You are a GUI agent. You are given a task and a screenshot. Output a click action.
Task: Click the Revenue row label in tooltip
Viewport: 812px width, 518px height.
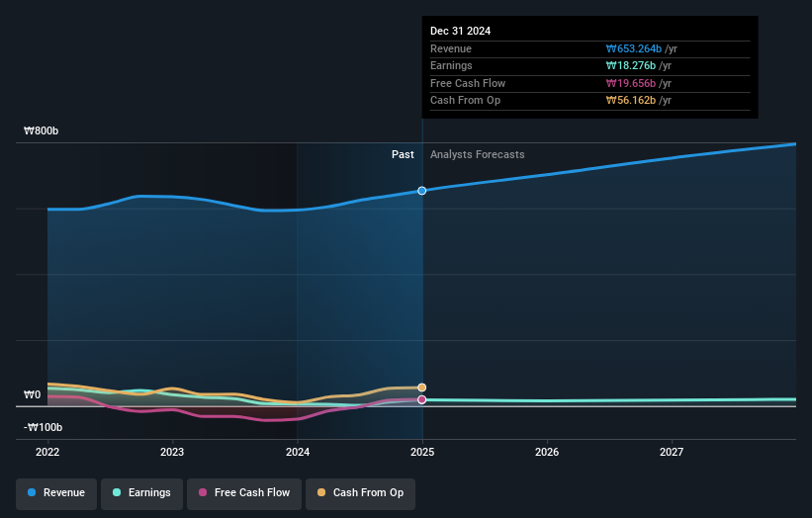coord(451,48)
